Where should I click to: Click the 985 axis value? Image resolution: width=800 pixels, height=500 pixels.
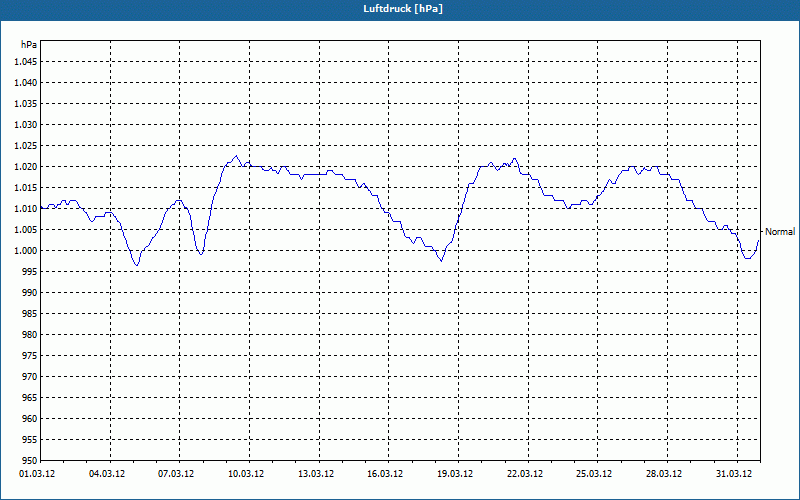30,314
